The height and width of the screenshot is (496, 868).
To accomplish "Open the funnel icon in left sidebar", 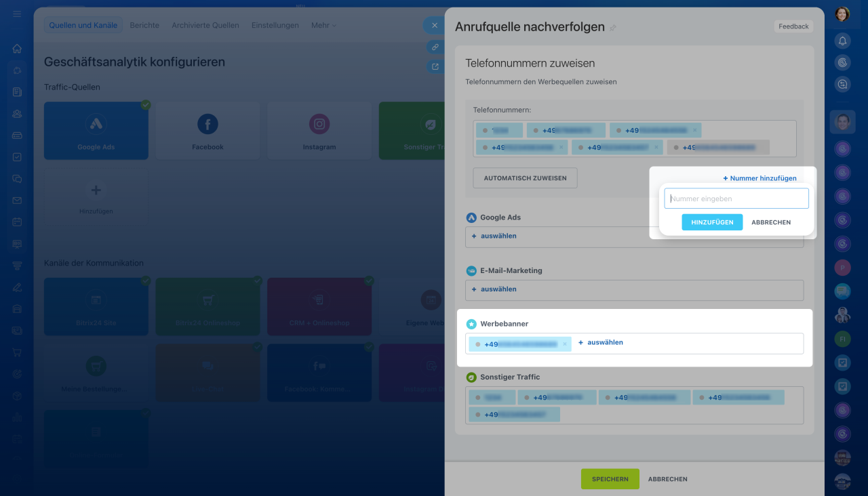I will coord(17,266).
